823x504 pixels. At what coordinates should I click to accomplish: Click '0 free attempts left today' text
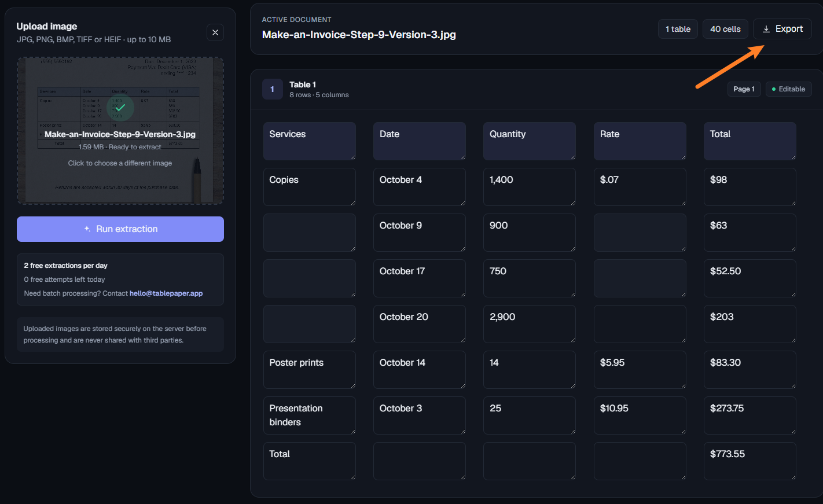tap(64, 279)
